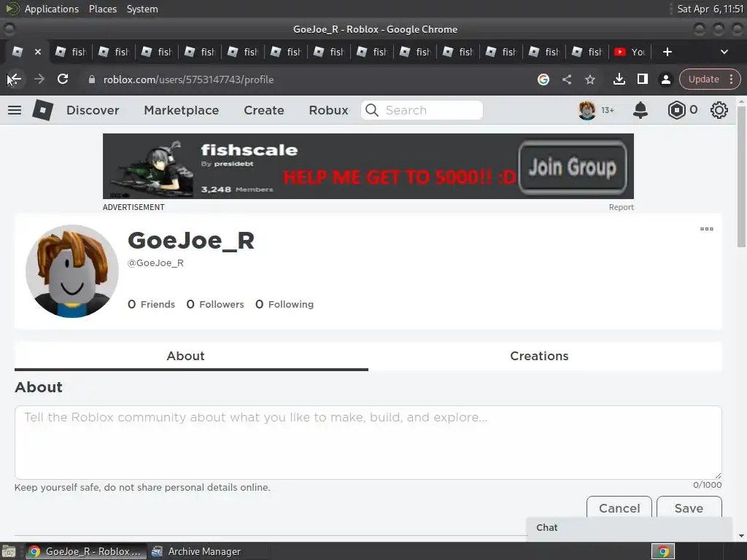747x560 pixels.
Task: Click the 13+ age label
Action: click(x=608, y=110)
